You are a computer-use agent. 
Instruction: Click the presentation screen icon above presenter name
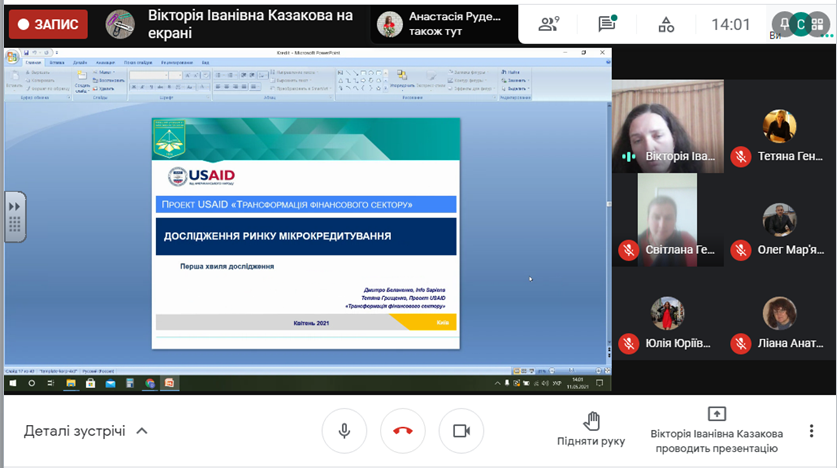click(716, 414)
